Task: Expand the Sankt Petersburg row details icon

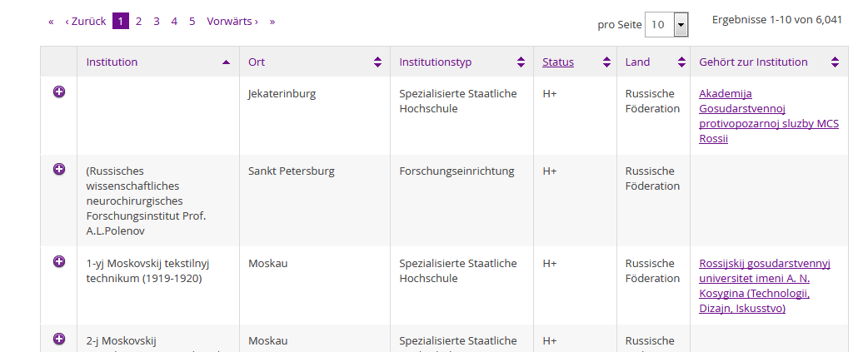Action: (59, 170)
